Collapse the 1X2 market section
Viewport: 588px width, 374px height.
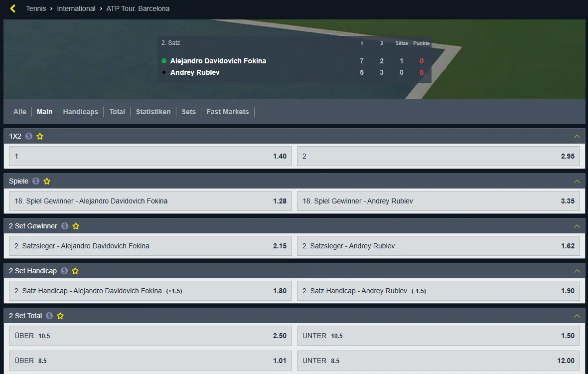tap(577, 136)
